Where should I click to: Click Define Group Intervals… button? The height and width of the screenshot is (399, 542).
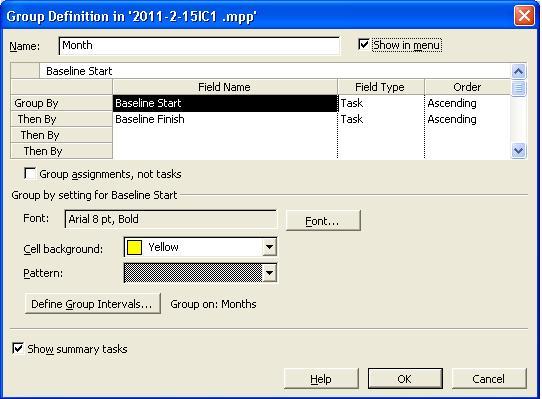click(x=92, y=304)
